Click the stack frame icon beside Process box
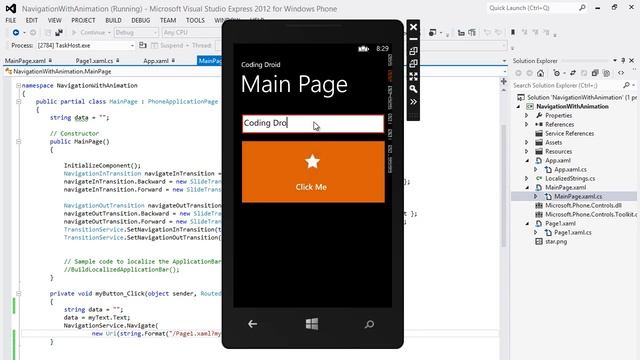The width and height of the screenshot is (640, 360). tap(142, 45)
